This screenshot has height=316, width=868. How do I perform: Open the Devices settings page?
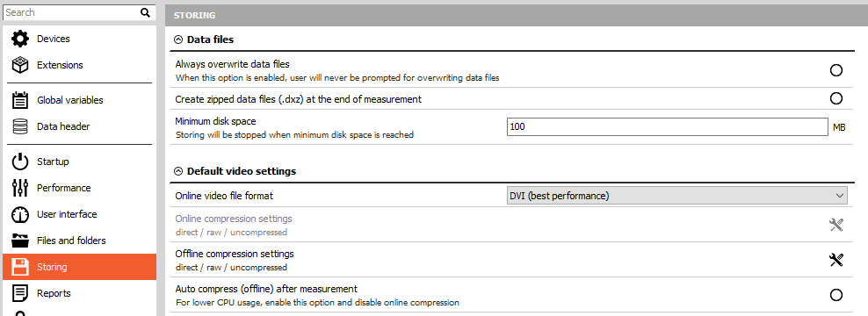coord(79,39)
